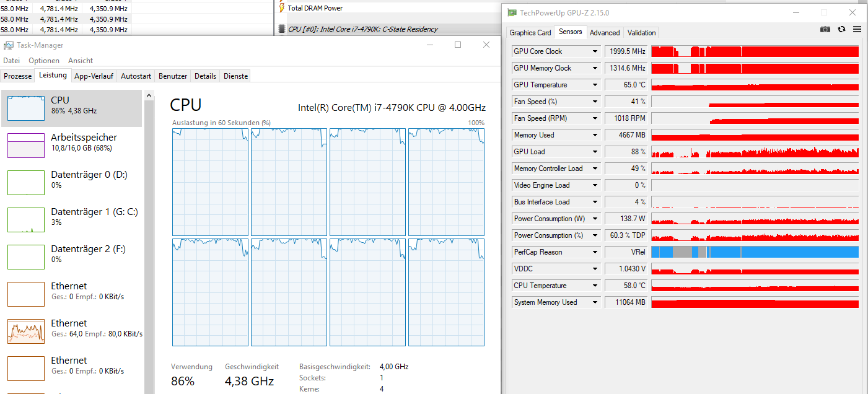The width and height of the screenshot is (868, 394).
Task: Click the 4667 MB memory used value
Action: click(626, 135)
